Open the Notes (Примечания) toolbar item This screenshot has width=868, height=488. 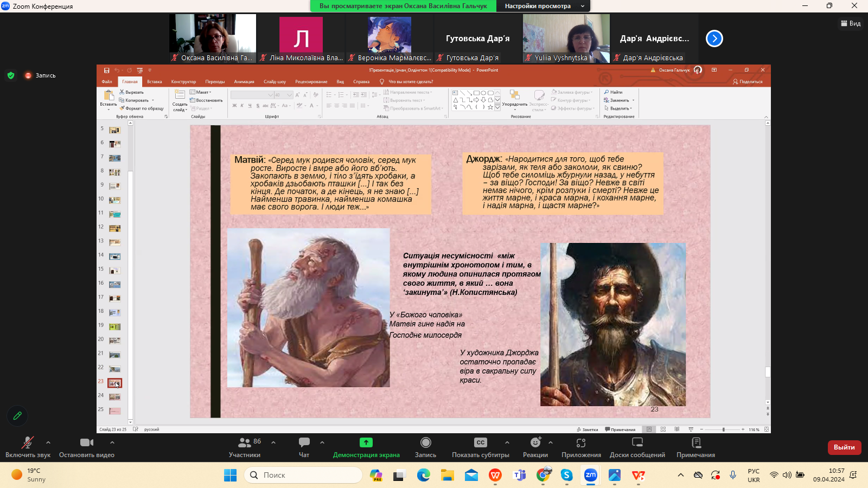[696, 443]
